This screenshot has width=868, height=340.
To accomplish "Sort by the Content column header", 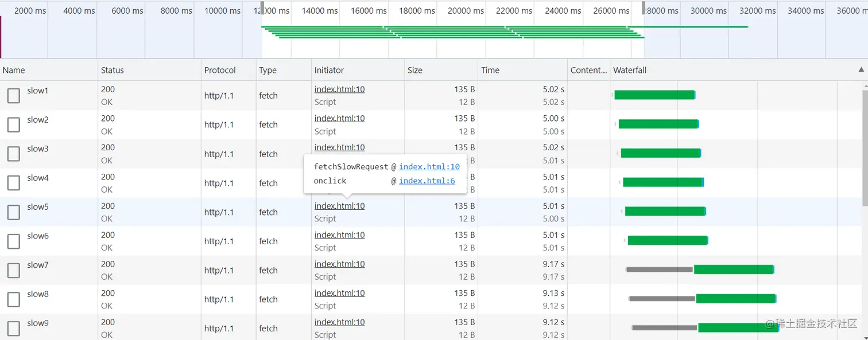I will (588, 70).
